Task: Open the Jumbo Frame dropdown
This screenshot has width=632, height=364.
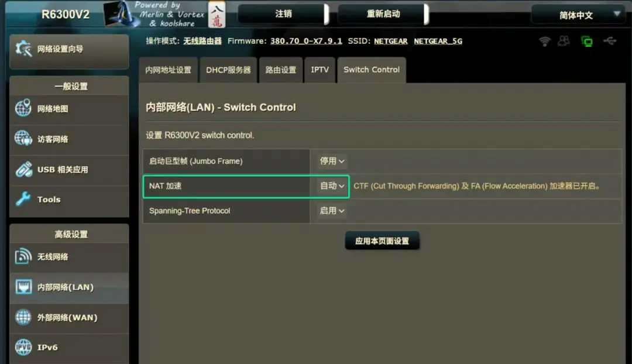Action: (x=332, y=162)
